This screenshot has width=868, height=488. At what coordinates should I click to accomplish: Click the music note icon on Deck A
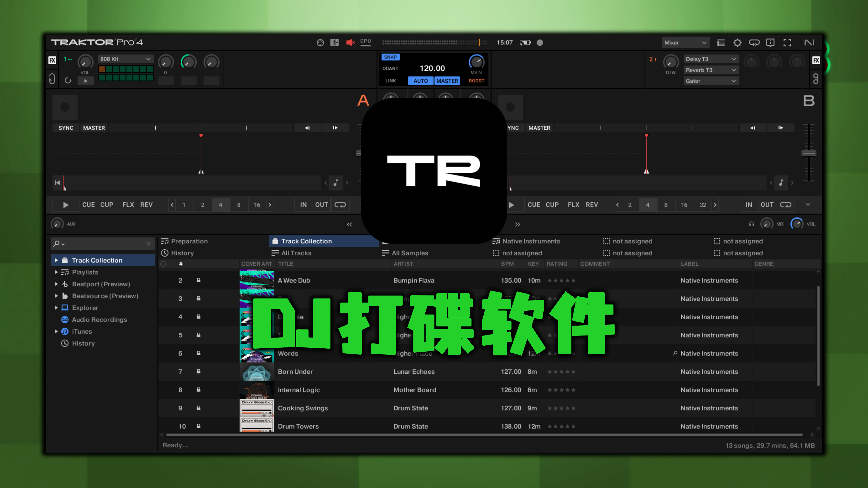336,183
